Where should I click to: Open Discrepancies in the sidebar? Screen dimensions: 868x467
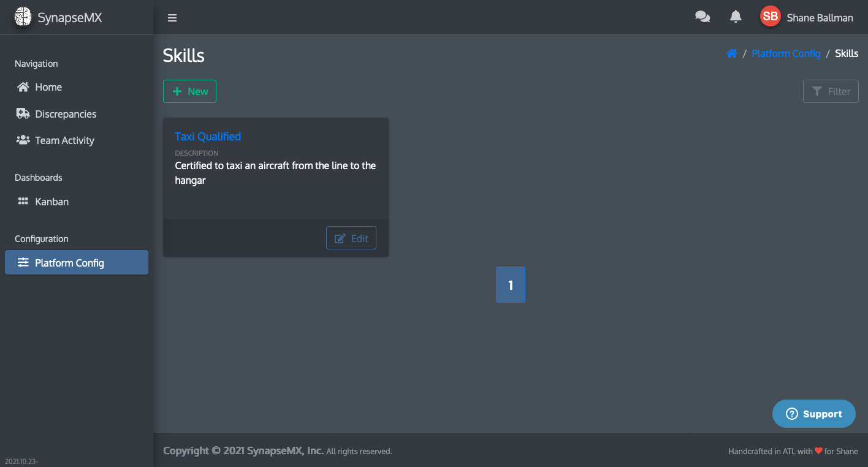[66, 114]
